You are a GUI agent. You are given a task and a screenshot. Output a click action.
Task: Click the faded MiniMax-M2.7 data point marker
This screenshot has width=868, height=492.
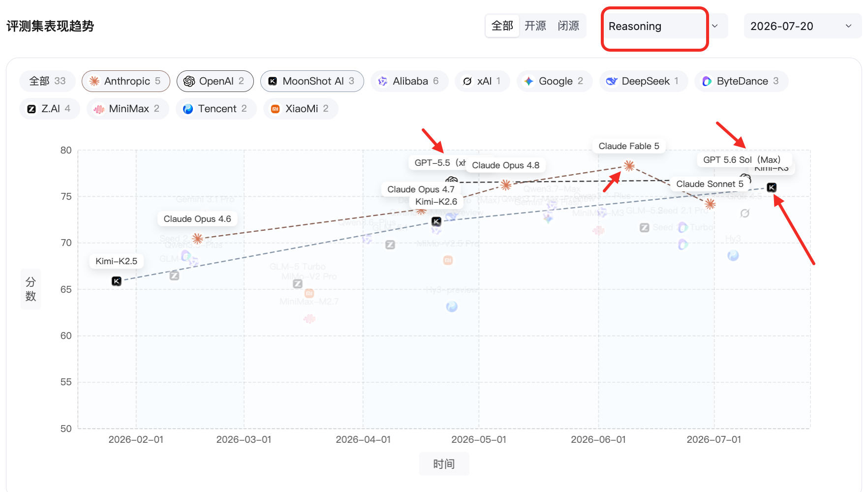(309, 319)
